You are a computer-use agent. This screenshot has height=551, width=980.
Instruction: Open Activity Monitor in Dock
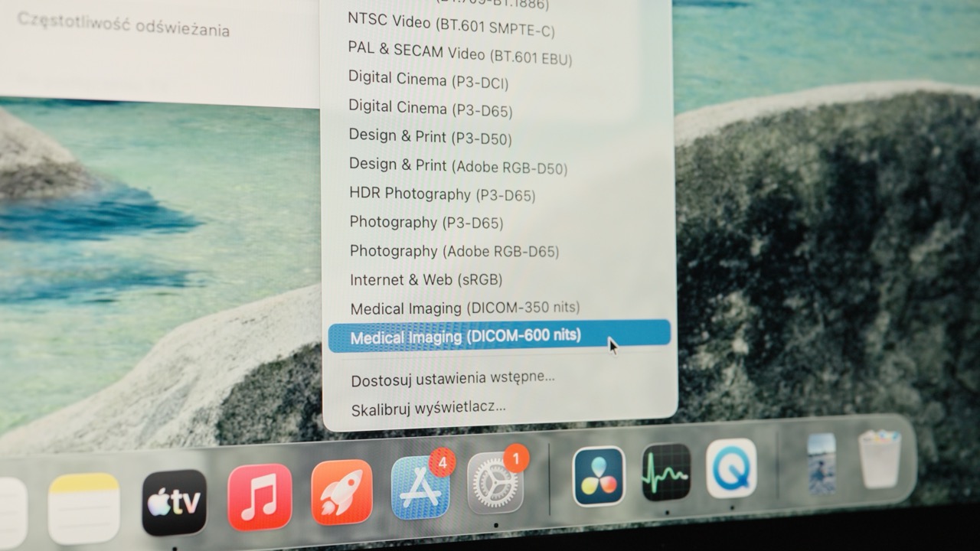click(666, 472)
